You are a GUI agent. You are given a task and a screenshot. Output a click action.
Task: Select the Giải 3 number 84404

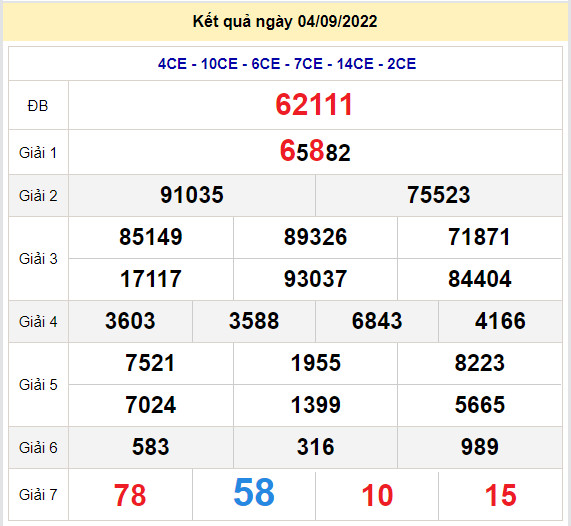pyautogui.click(x=480, y=279)
